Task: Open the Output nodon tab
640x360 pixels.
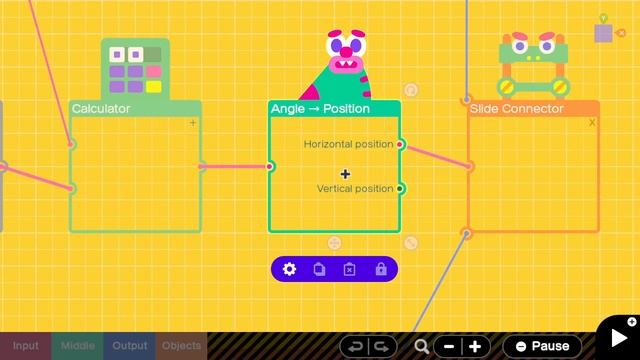Action: pyautogui.click(x=129, y=346)
